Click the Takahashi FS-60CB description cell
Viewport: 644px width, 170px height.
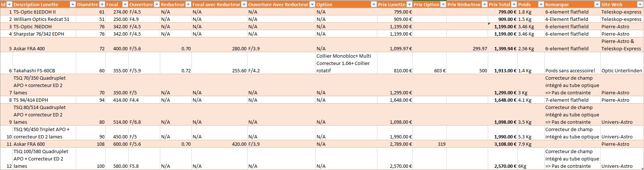[x=36, y=70]
